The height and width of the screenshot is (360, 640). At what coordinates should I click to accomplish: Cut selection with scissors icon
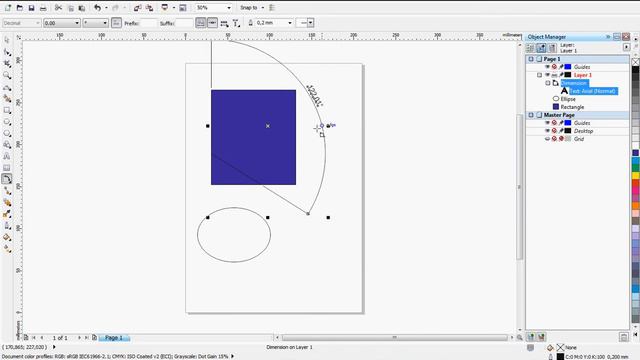coord(58,8)
